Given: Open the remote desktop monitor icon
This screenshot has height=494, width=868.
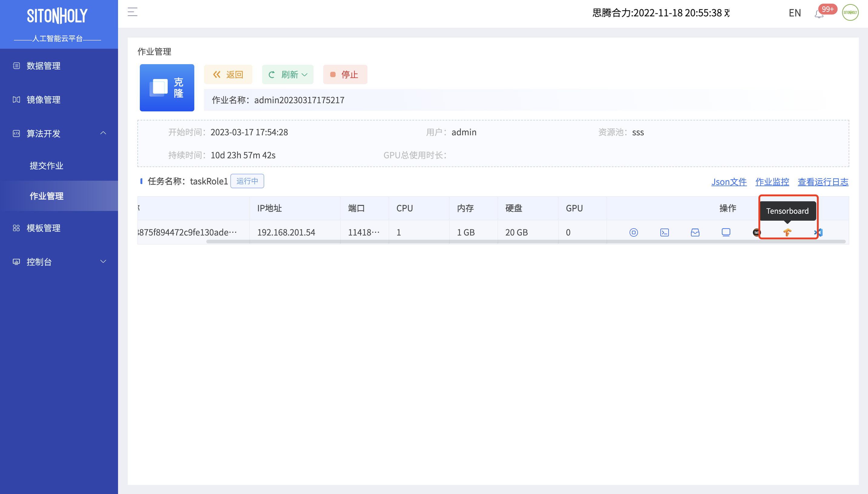Looking at the screenshot, I should [x=726, y=232].
